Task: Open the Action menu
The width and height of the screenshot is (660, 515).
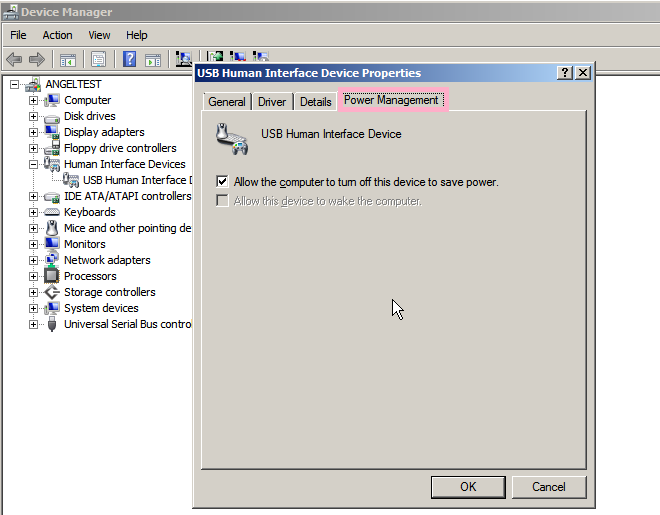Action: (57, 35)
